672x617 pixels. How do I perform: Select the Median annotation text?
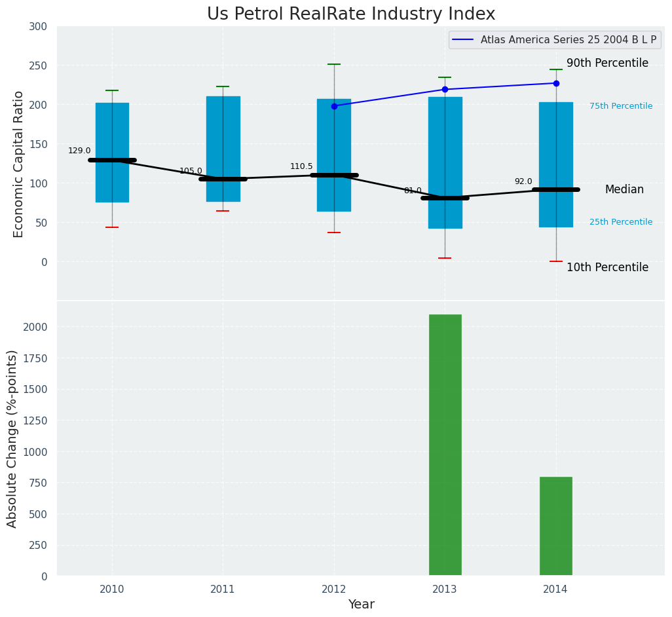[624, 189]
